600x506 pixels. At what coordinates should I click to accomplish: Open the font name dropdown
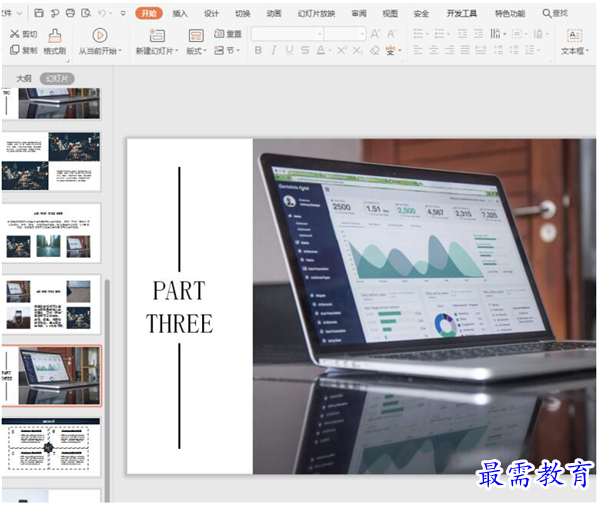coord(320,34)
